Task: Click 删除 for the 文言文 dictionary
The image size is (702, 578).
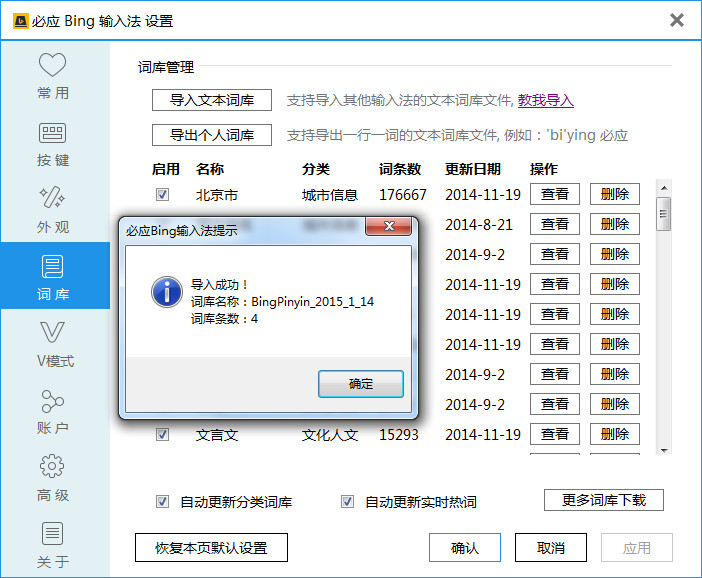Action: click(615, 434)
